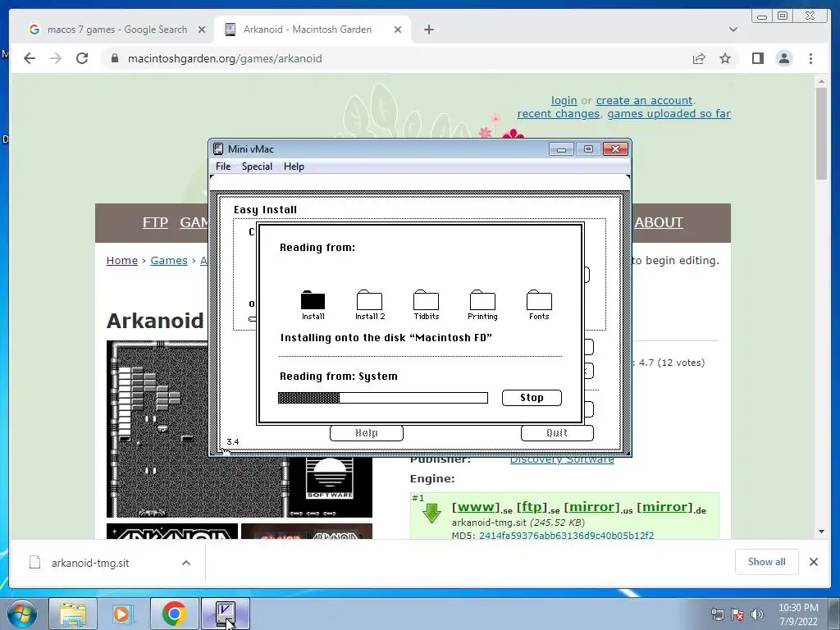Open the network icon in system tray
Viewport: 840px width, 630px height.
tap(717, 614)
